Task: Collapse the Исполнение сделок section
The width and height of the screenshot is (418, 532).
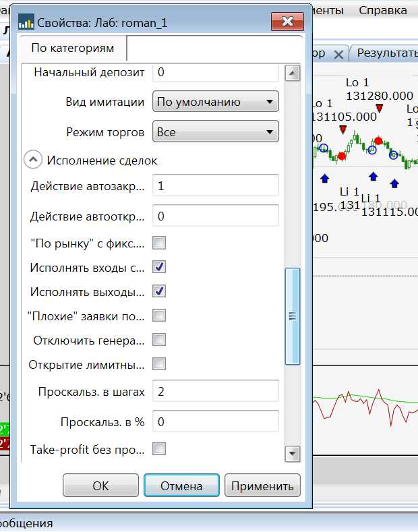Action: point(33,160)
